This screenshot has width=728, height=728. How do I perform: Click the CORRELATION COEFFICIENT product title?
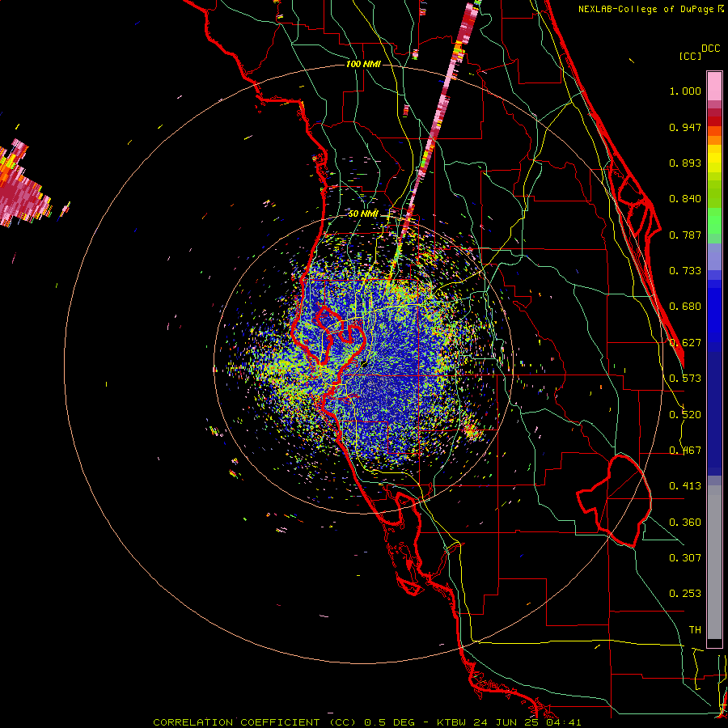(236, 722)
